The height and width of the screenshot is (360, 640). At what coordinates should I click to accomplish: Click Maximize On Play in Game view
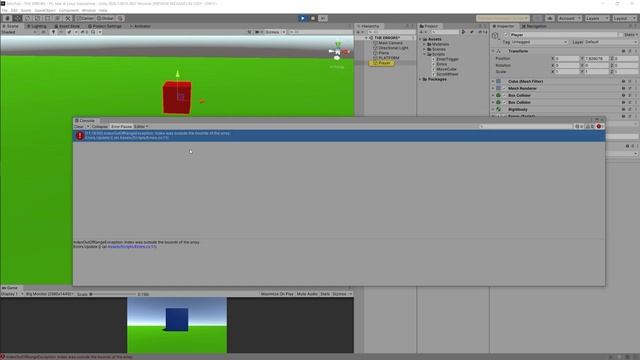coord(277,294)
